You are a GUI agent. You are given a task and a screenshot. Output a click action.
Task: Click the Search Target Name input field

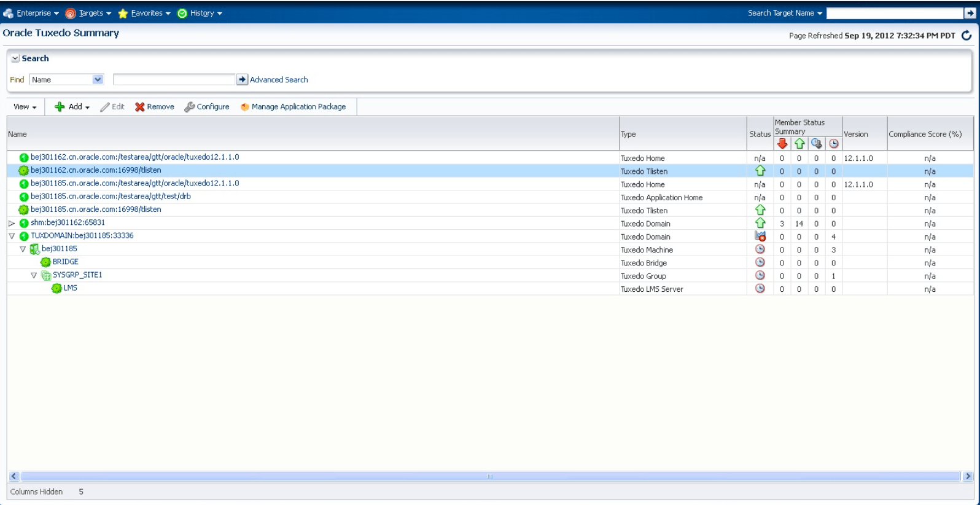[895, 13]
